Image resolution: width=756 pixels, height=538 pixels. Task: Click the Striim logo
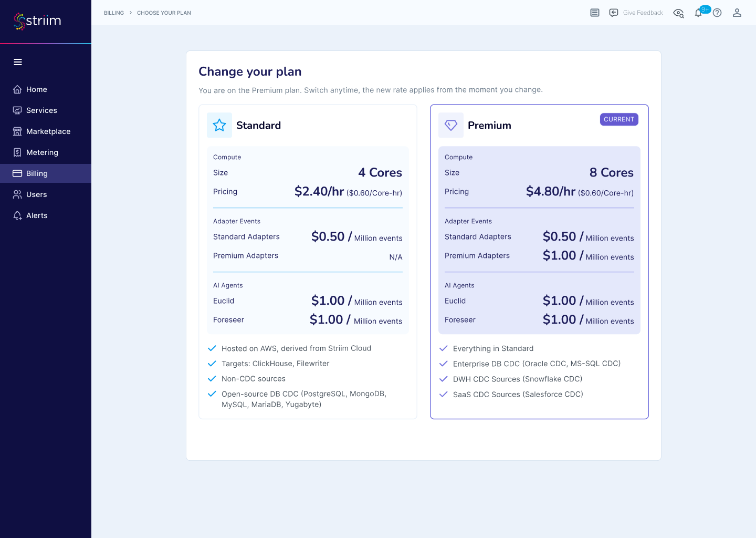click(x=37, y=21)
